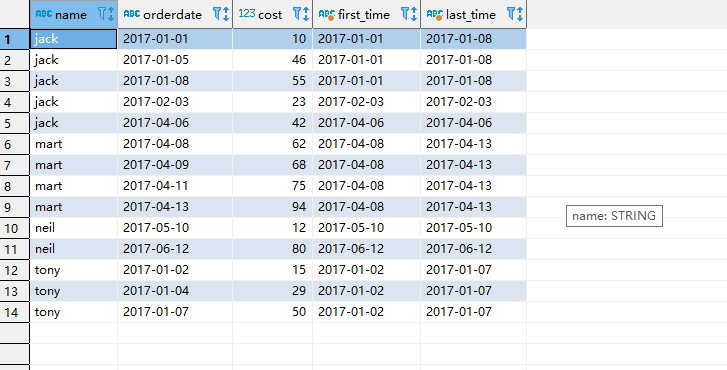Click cost cell with value 94

coord(273,207)
